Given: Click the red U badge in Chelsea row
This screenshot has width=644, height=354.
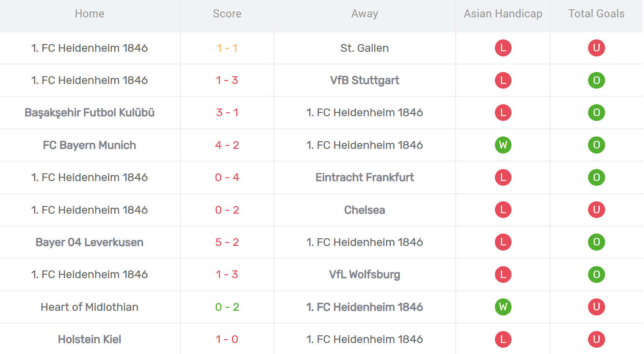Looking at the screenshot, I should click(x=596, y=210).
